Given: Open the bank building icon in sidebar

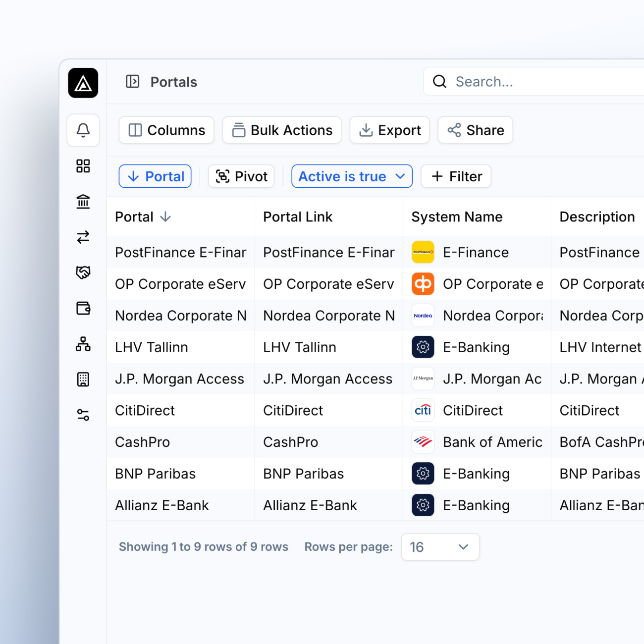Looking at the screenshot, I should pyautogui.click(x=83, y=202).
